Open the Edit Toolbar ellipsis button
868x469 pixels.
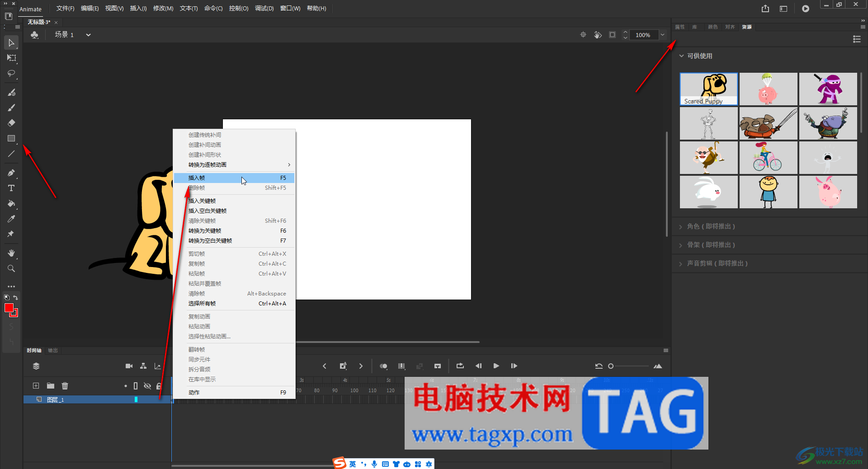pos(11,286)
